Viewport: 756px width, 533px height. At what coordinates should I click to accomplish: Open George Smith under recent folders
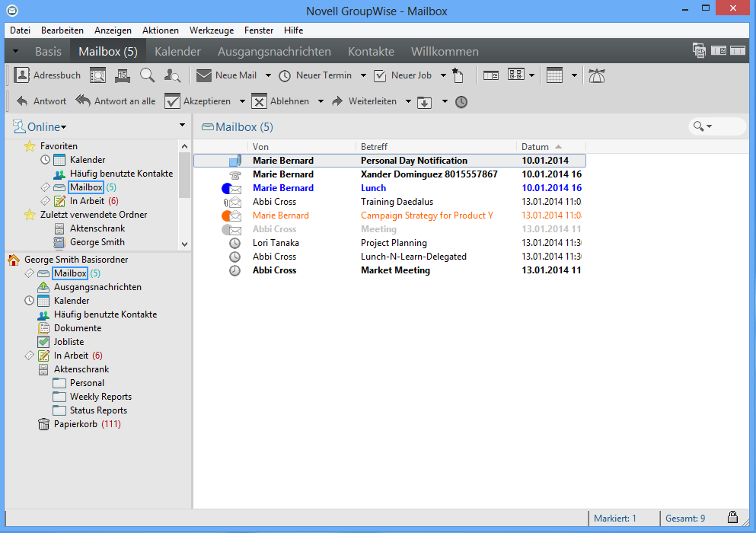(97, 242)
